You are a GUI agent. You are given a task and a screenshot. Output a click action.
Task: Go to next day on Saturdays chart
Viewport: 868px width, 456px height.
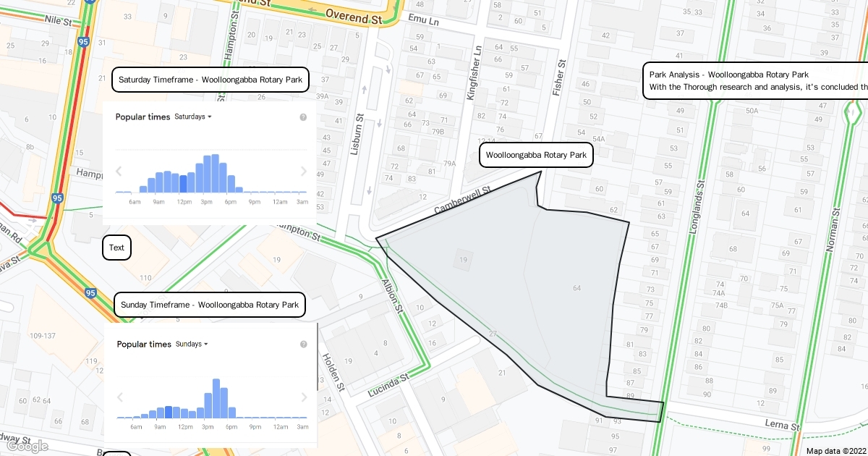click(x=304, y=172)
